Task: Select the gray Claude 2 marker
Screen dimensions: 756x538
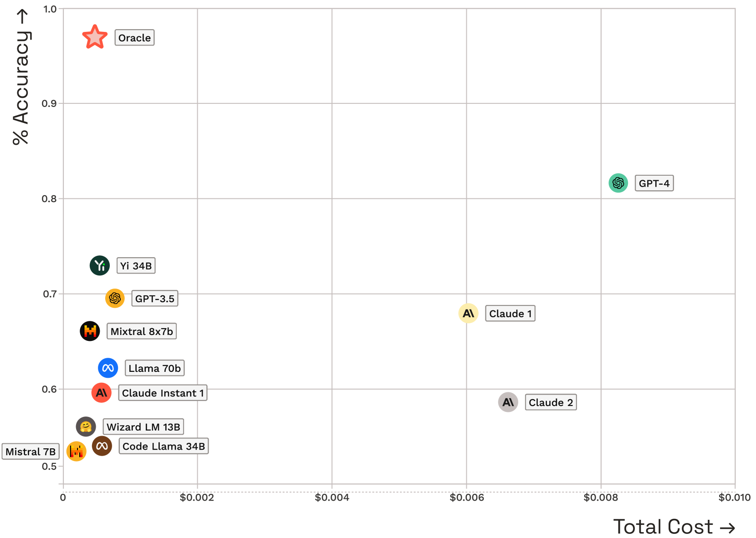Action: 508,402
